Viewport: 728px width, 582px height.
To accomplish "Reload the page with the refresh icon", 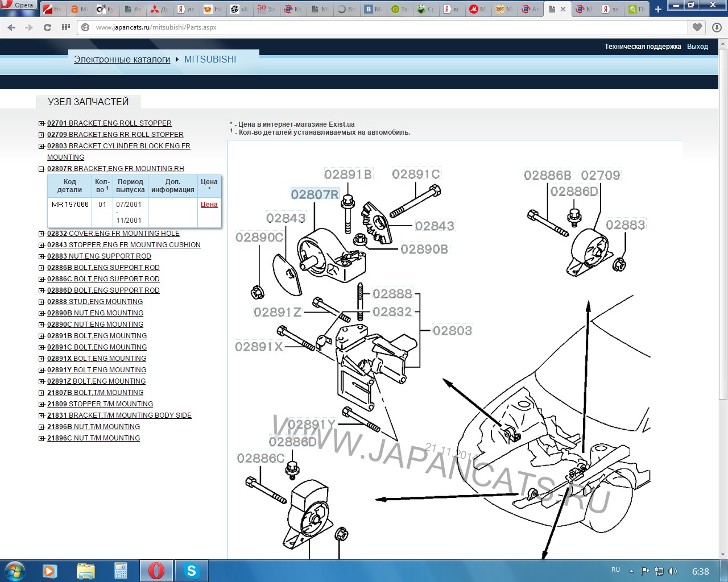I will click(48, 27).
